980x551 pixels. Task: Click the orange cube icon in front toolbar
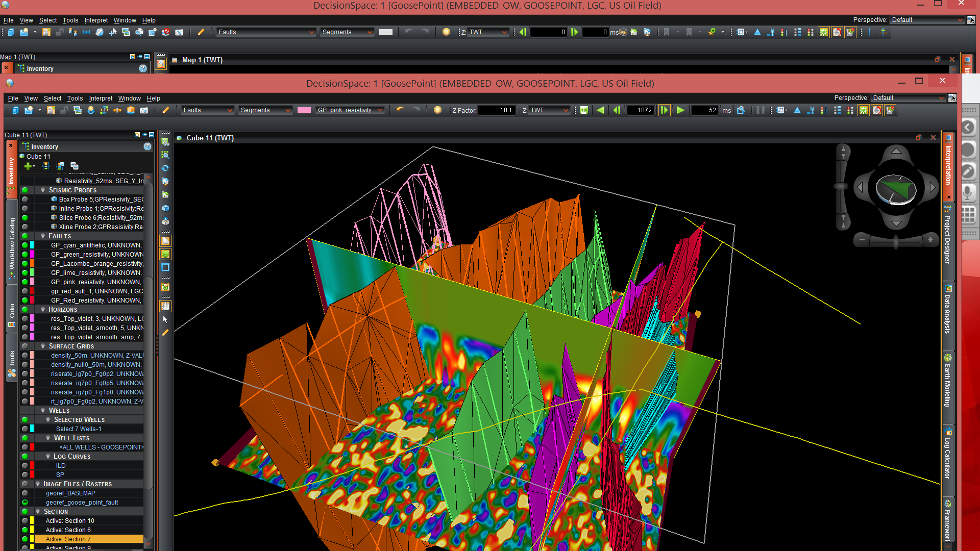tap(131, 110)
